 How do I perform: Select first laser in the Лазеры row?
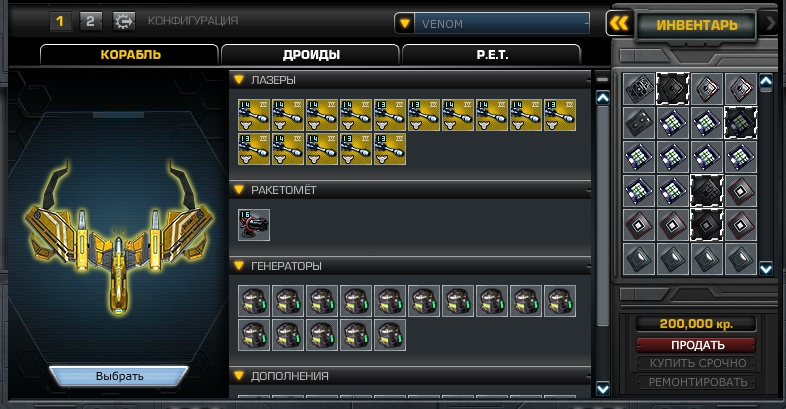click(254, 115)
